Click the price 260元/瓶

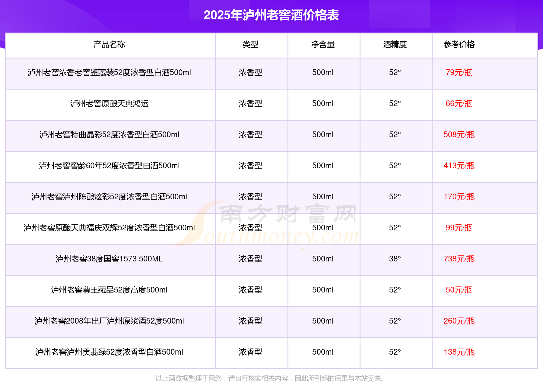coord(459,321)
